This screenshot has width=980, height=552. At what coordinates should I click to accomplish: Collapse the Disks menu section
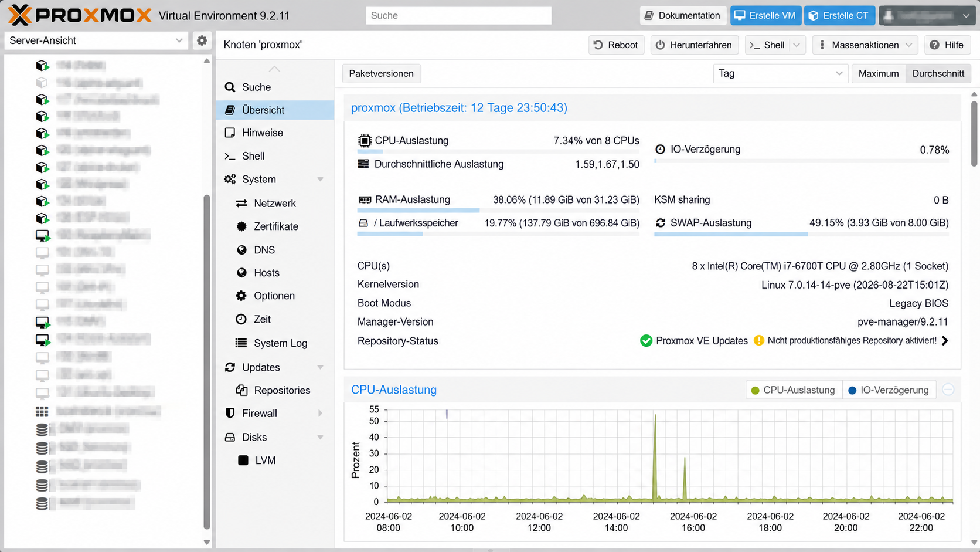(x=320, y=437)
